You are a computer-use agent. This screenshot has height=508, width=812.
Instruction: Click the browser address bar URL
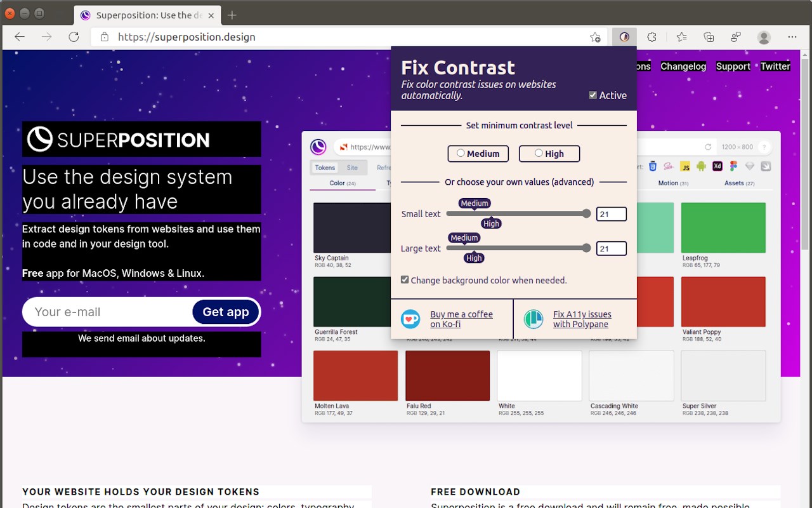187,37
